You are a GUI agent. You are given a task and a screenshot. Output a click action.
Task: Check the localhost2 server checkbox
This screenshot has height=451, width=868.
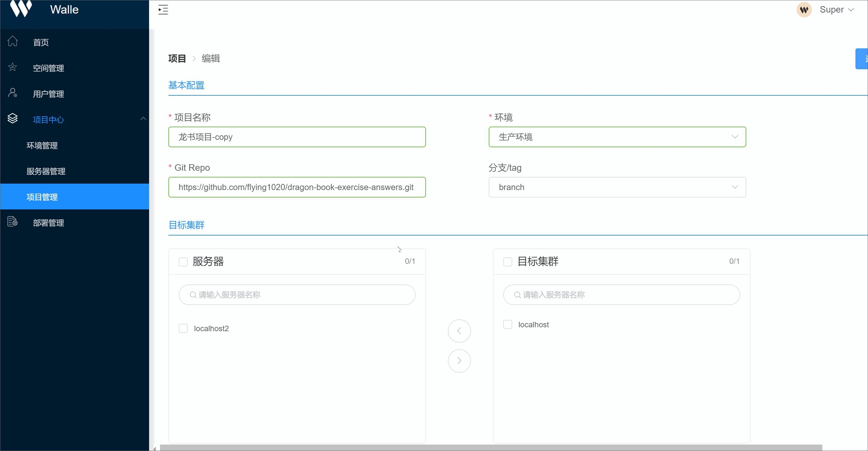(183, 329)
